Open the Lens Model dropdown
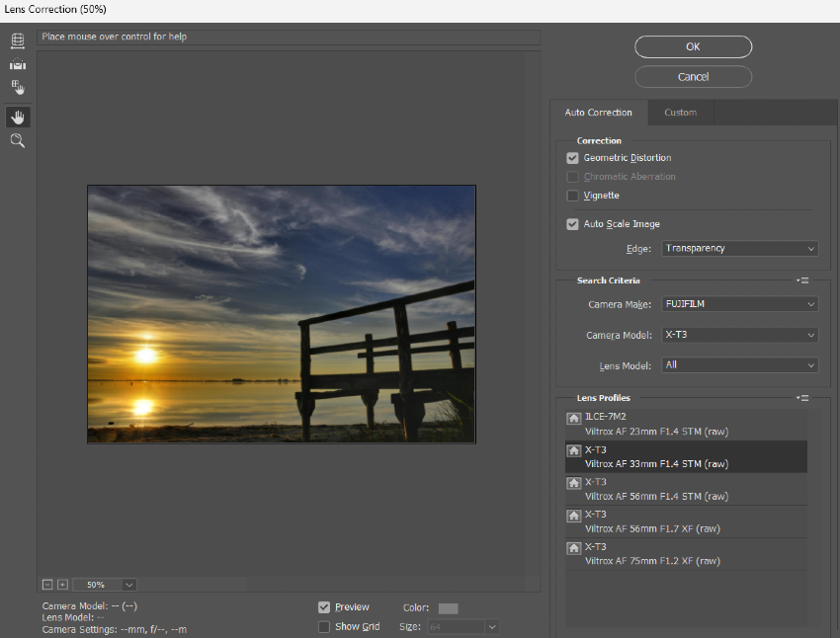The height and width of the screenshot is (638, 840). 739,364
